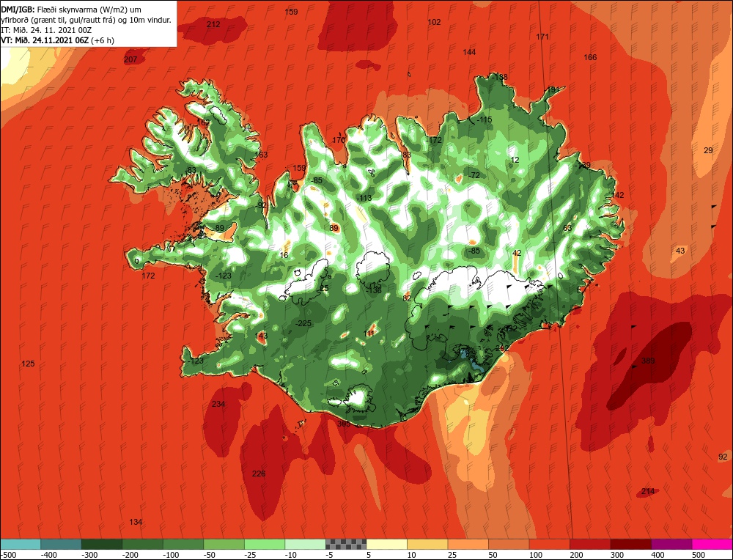The width and height of the screenshot is (733, 560).
Task: Select the '-136' value in central Iceland
Action: pos(374,291)
